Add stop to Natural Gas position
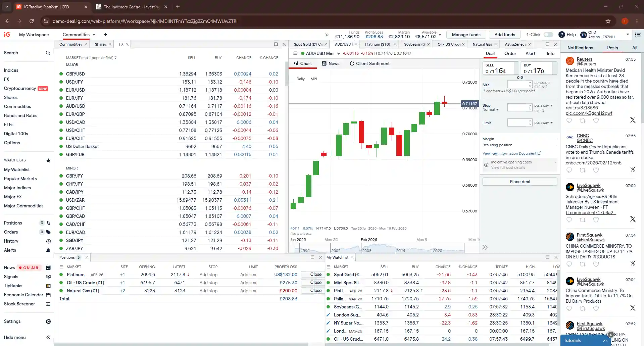This screenshot has width=644, height=346. coord(208,291)
